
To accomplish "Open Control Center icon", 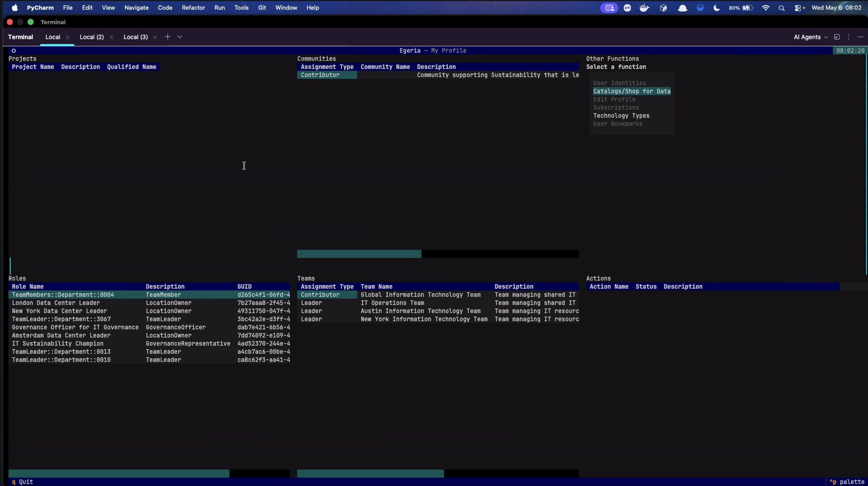I will [798, 8].
